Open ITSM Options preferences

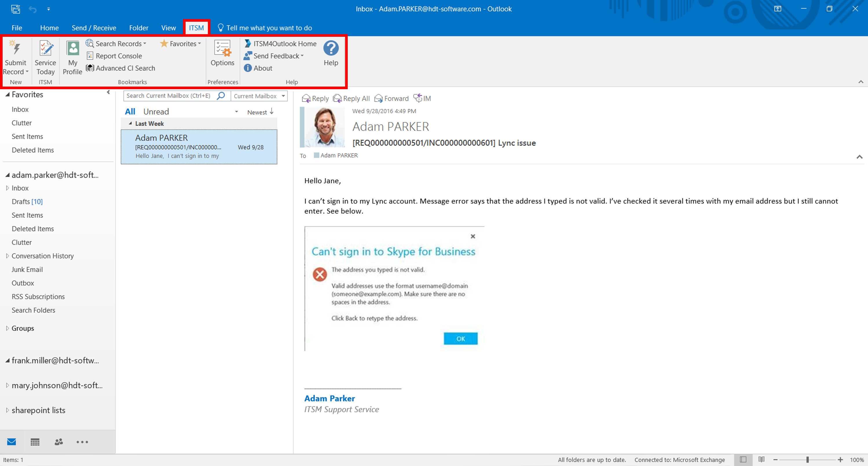tap(222, 54)
